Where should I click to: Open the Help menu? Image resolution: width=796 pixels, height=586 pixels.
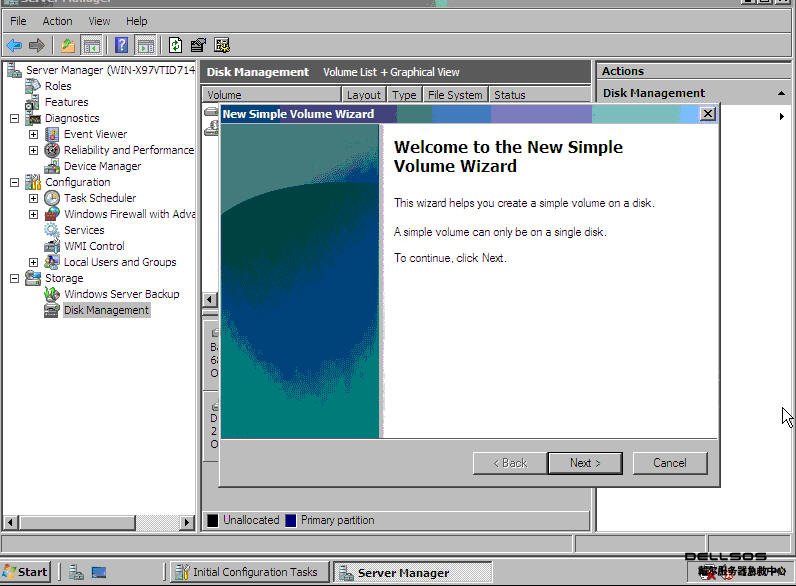click(x=137, y=21)
